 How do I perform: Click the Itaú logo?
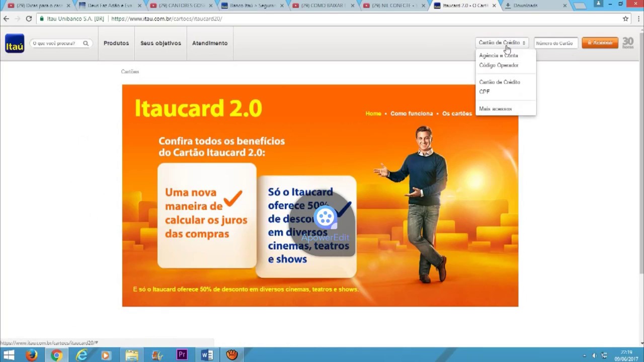point(15,43)
